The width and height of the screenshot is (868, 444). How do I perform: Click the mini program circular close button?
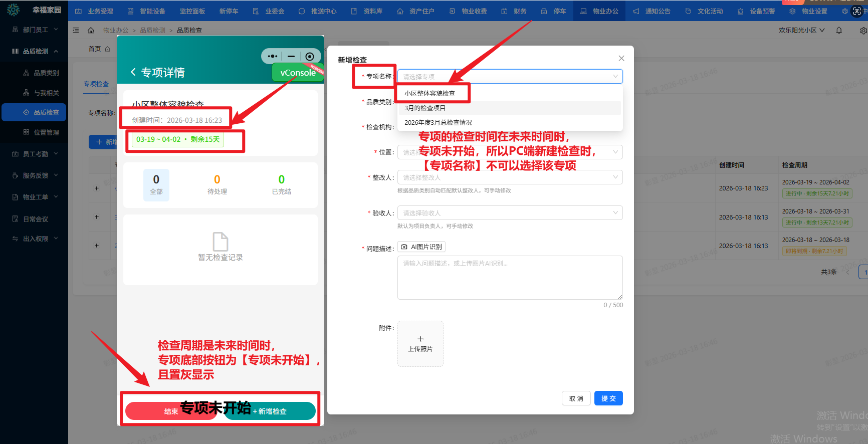point(310,56)
